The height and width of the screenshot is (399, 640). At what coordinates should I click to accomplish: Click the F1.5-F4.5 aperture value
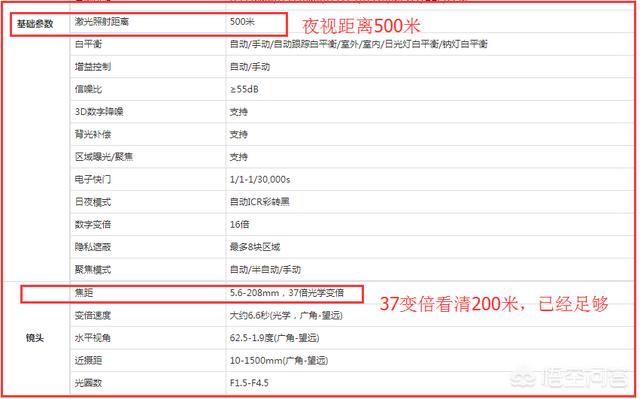249,383
